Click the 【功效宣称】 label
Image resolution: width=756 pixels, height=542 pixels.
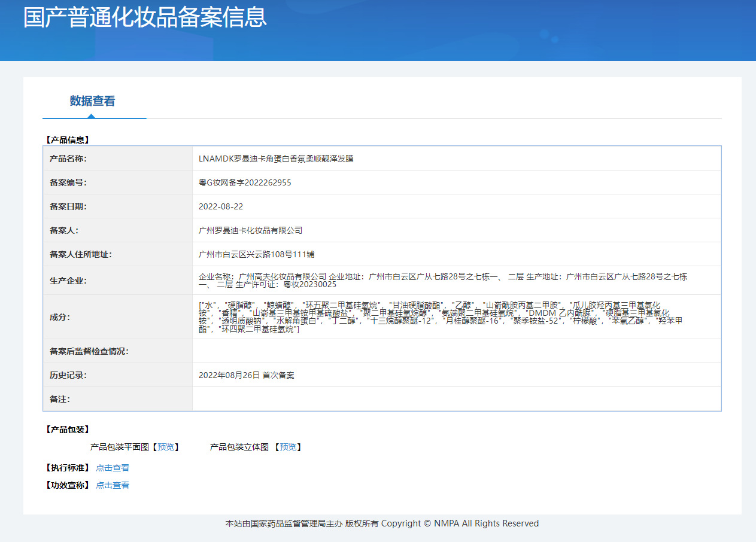click(68, 485)
